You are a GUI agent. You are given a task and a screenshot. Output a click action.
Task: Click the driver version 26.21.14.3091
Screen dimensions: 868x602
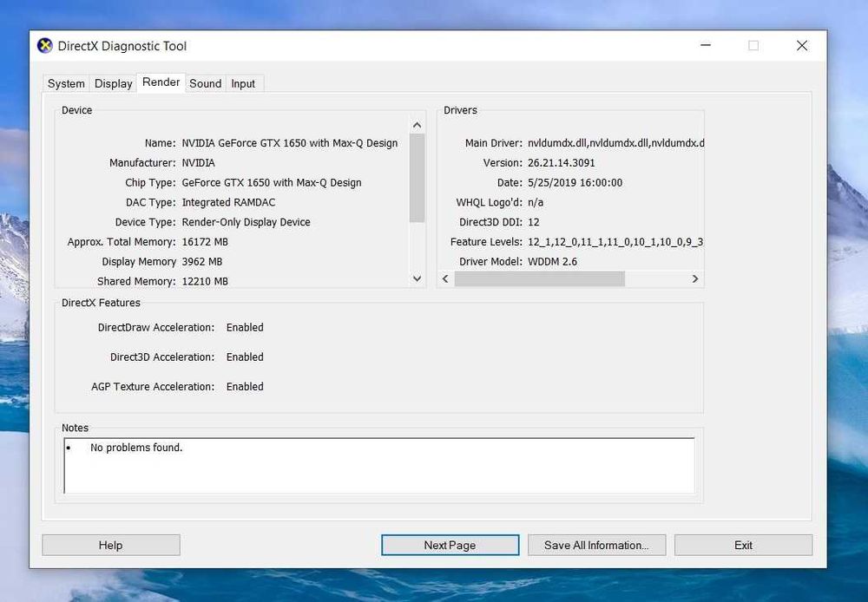pyautogui.click(x=562, y=163)
